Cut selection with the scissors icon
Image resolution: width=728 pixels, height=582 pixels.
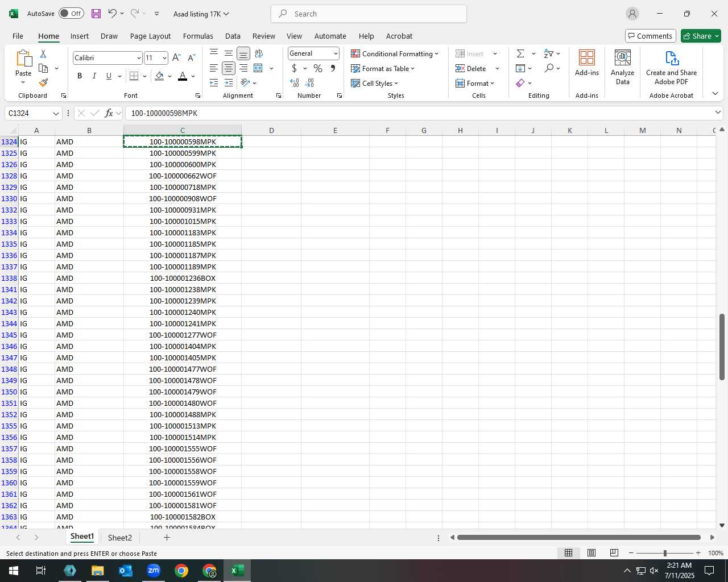(43, 53)
